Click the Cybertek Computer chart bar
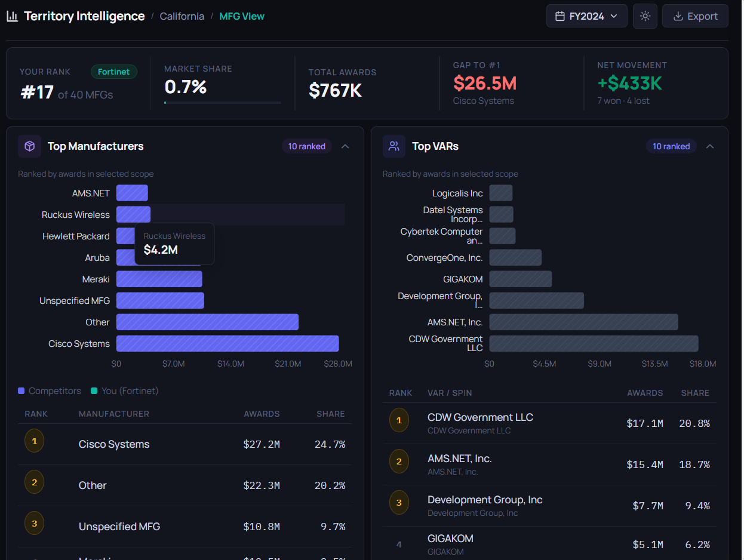Image resolution: width=744 pixels, height=560 pixels. [x=502, y=236]
